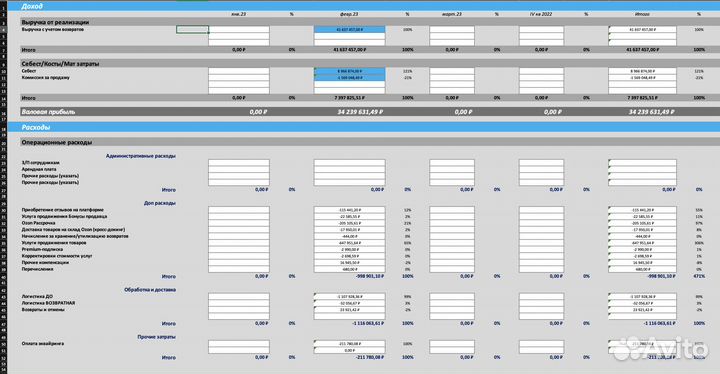The height and width of the screenshot is (374, 720).
Task: Select the 'Арендная плата' row label
Action: 39,169
